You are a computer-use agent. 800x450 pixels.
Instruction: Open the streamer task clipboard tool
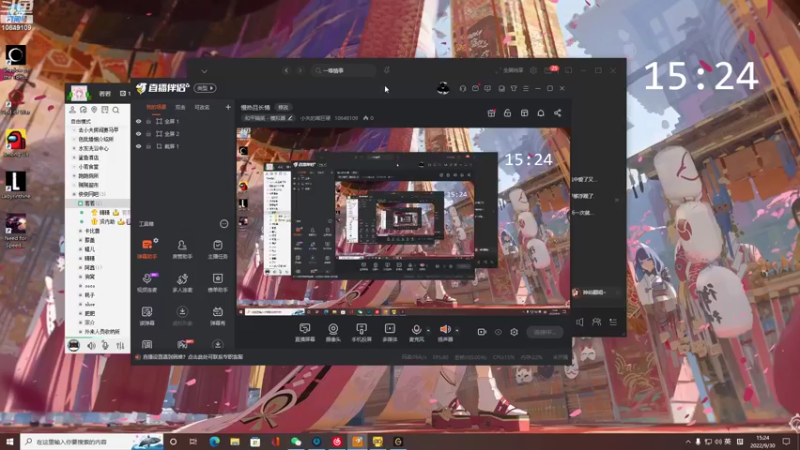click(x=217, y=249)
